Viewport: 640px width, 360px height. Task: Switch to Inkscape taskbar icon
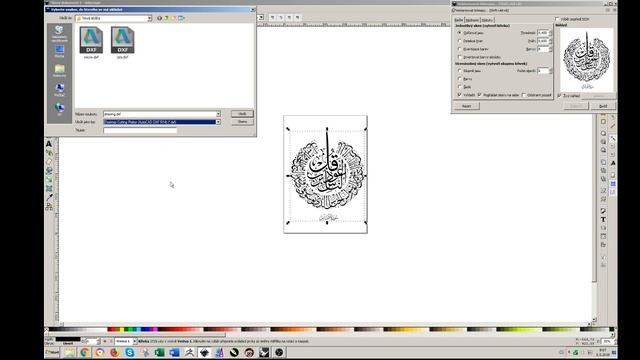click(x=204, y=352)
